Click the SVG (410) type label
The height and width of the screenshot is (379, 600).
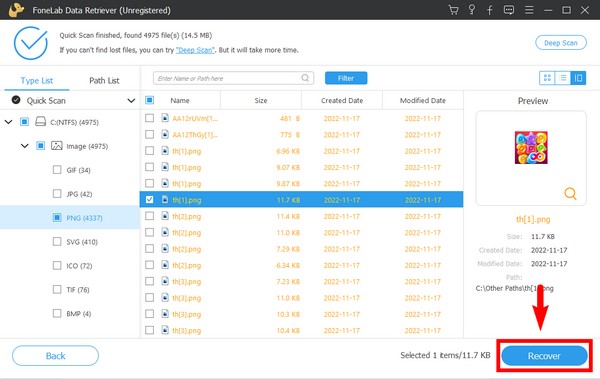(82, 242)
